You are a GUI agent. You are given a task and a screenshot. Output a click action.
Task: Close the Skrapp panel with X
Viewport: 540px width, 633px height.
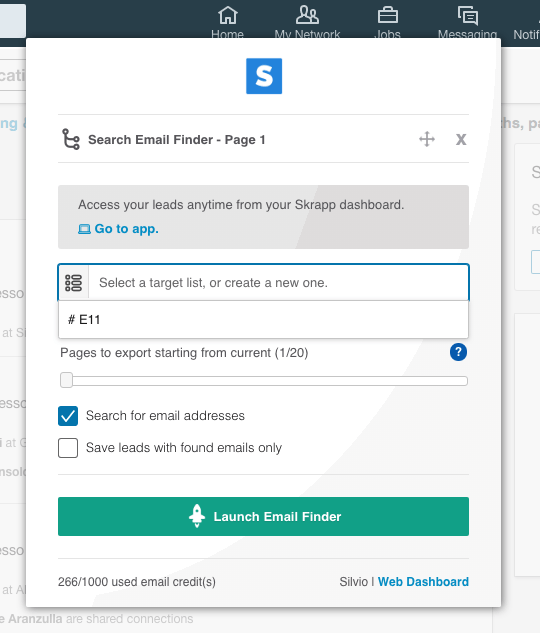(x=461, y=140)
